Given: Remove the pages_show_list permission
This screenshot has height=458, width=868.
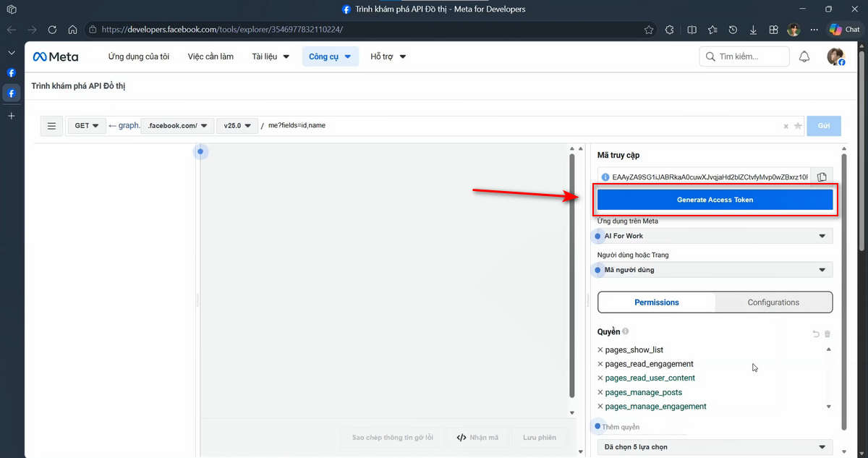Looking at the screenshot, I should (600, 350).
